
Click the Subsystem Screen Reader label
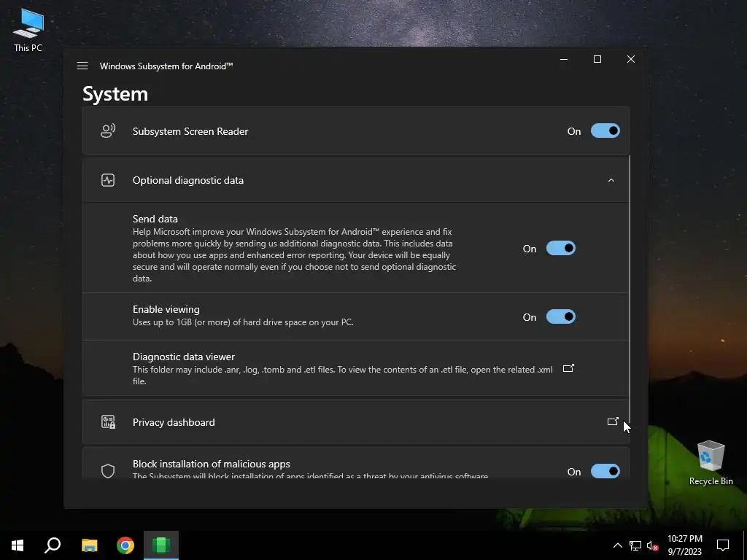[x=190, y=131]
